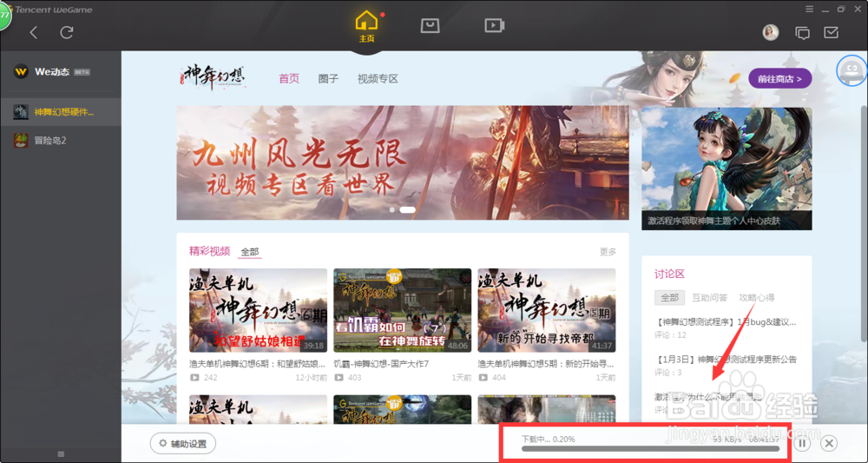
Task: Click the 讨论区 heading
Action: pyautogui.click(x=669, y=274)
